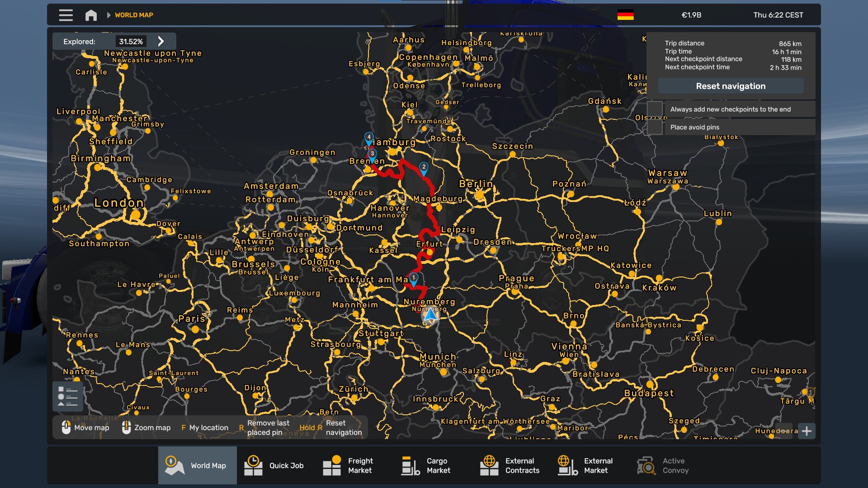Viewport: 868px width, 488px height.
Task: Click the London city label
Action: click(119, 203)
